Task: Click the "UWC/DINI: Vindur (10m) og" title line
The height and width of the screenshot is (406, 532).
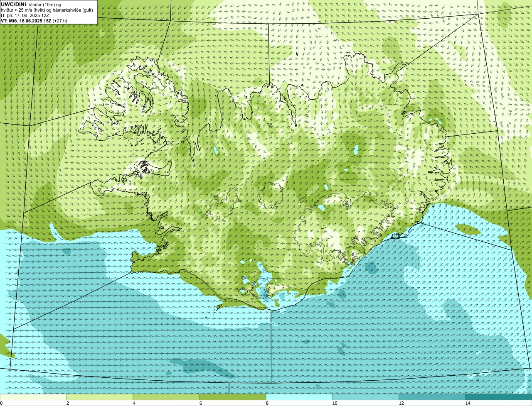Action: 31,5
